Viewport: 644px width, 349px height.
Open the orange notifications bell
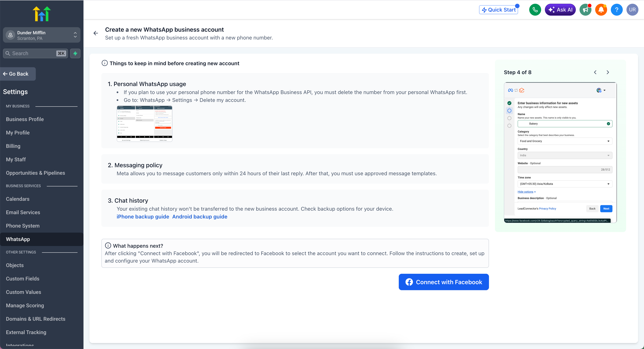pyautogui.click(x=601, y=10)
